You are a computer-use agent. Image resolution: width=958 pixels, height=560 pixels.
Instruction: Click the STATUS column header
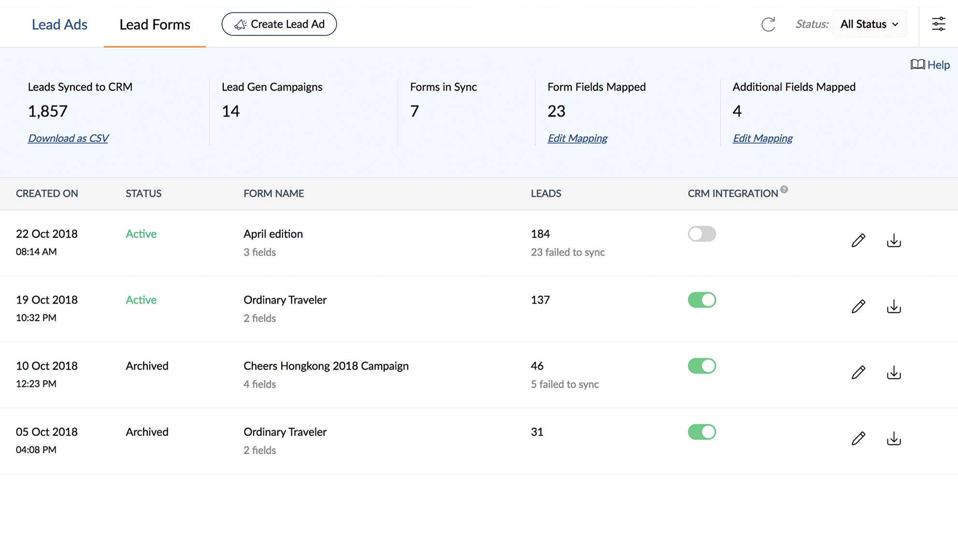pyautogui.click(x=143, y=194)
